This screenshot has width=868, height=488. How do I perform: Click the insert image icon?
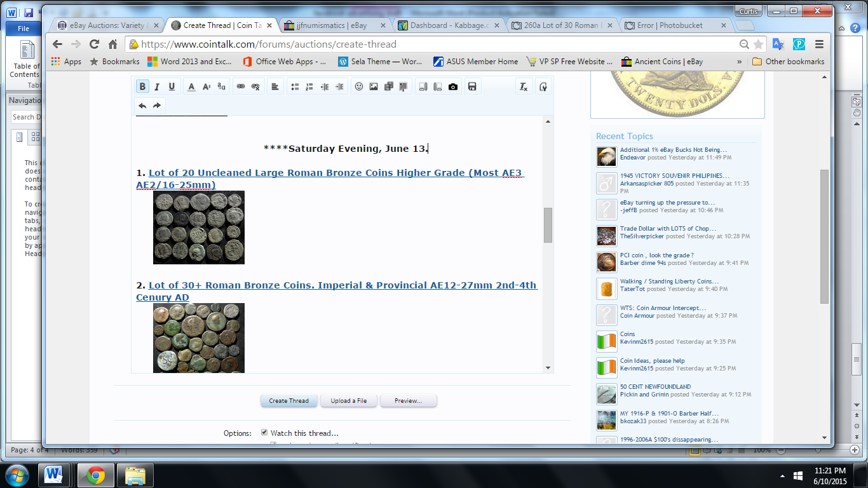click(x=374, y=87)
